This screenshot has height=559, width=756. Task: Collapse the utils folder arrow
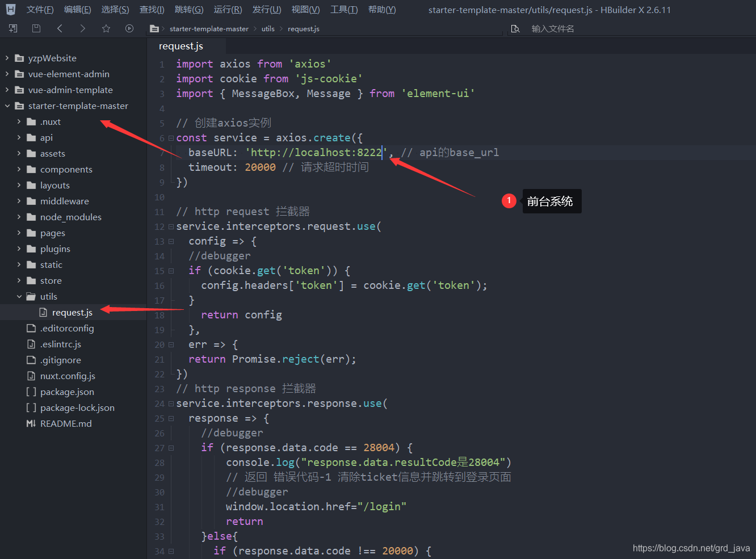pos(19,296)
